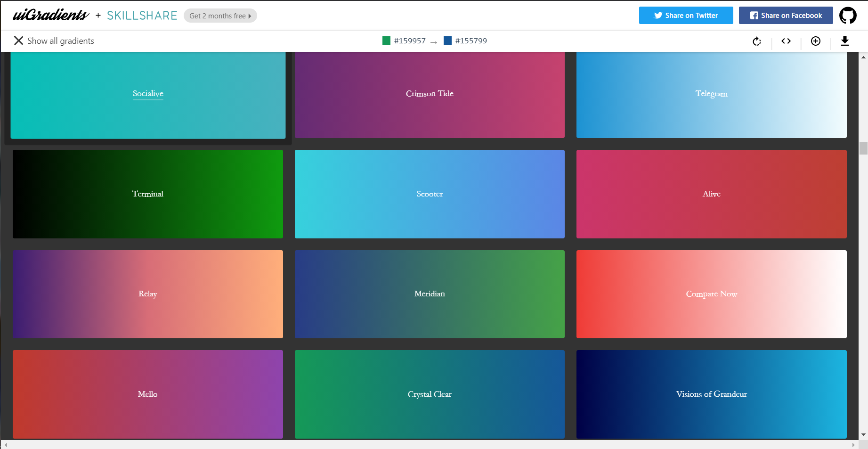Image resolution: width=868 pixels, height=449 pixels.
Task: Select the Crimson Tide gradient
Action: (x=430, y=95)
